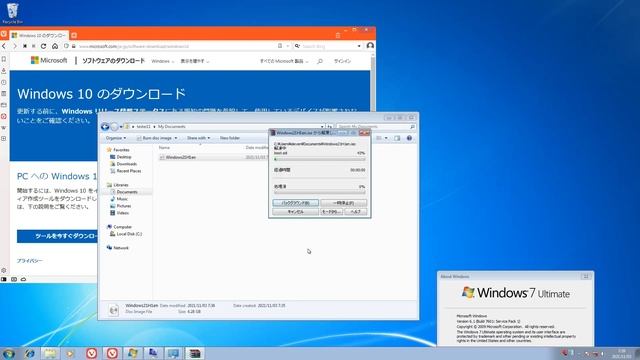The width and height of the screenshot is (640, 360).
Task: Click the Microsoft logo on the web page
Action: pos(49,60)
